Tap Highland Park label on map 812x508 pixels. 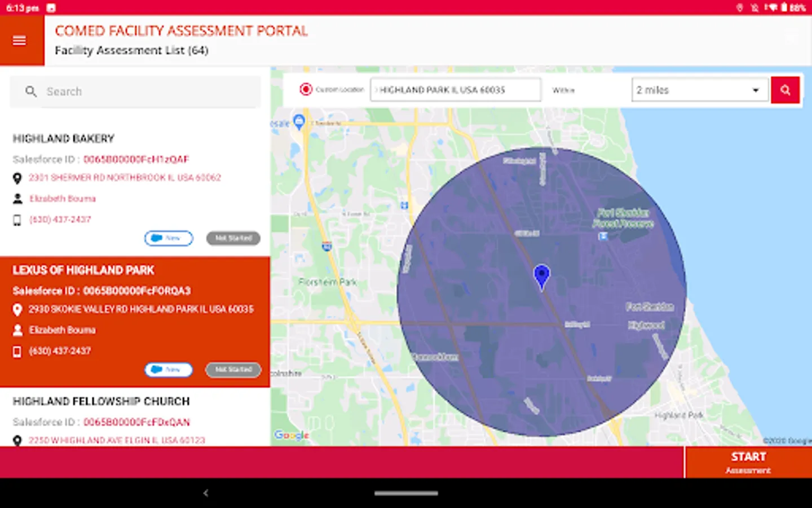pos(679,415)
